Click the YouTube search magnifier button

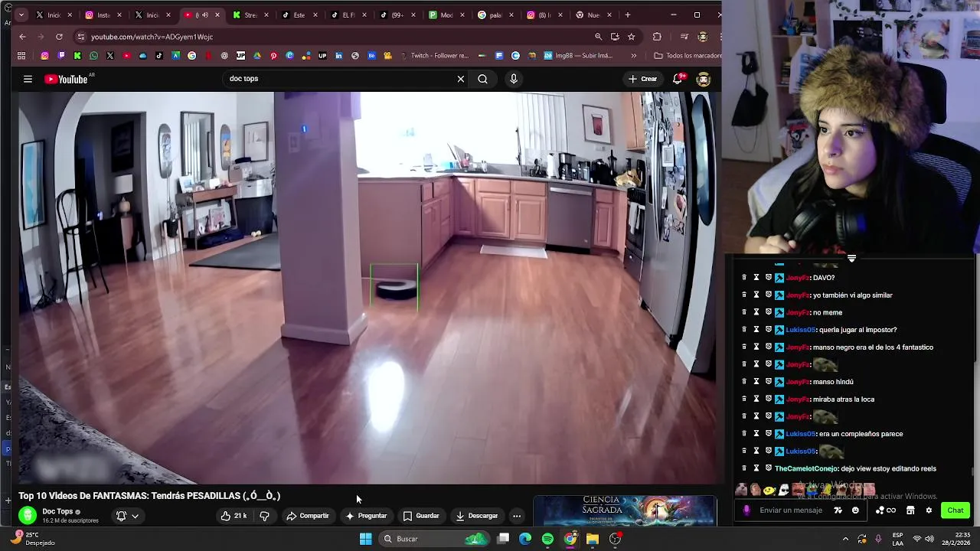tap(482, 79)
